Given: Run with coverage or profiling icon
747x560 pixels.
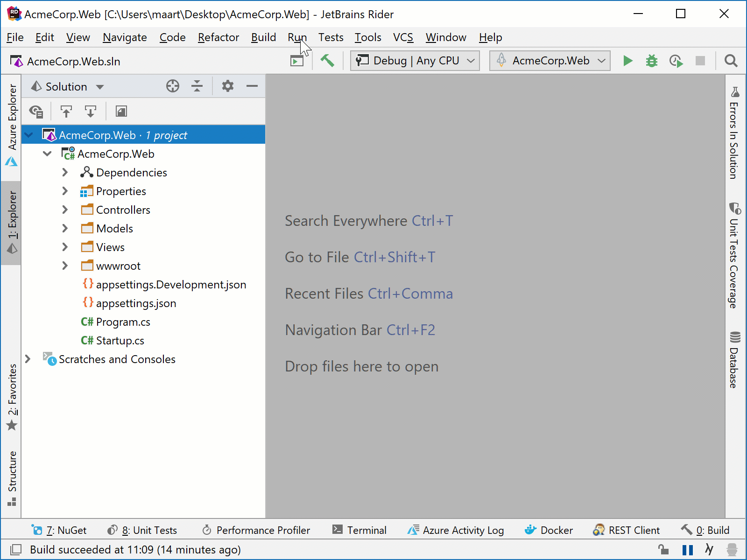Looking at the screenshot, I should coord(676,61).
